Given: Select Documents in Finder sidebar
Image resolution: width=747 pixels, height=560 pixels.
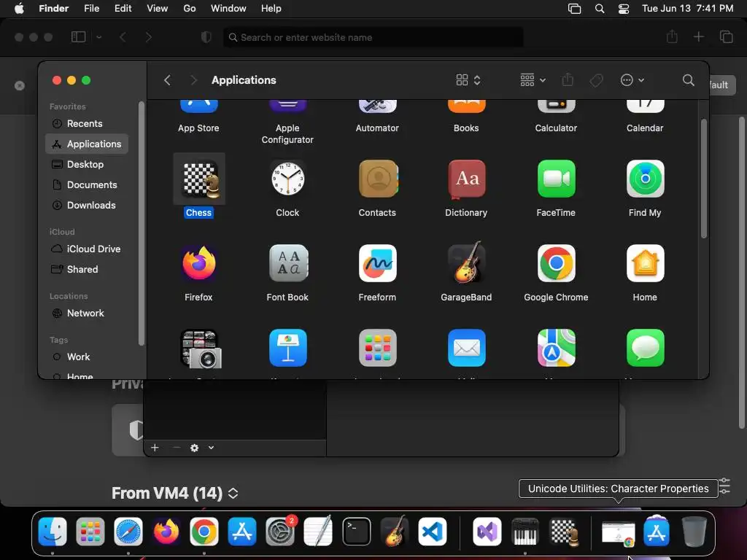Looking at the screenshot, I should tap(87, 184).
